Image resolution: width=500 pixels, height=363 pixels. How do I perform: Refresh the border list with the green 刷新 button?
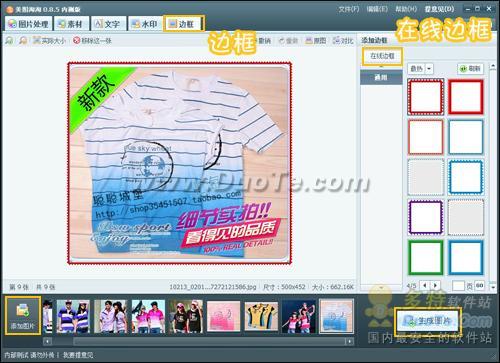(470, 69)
